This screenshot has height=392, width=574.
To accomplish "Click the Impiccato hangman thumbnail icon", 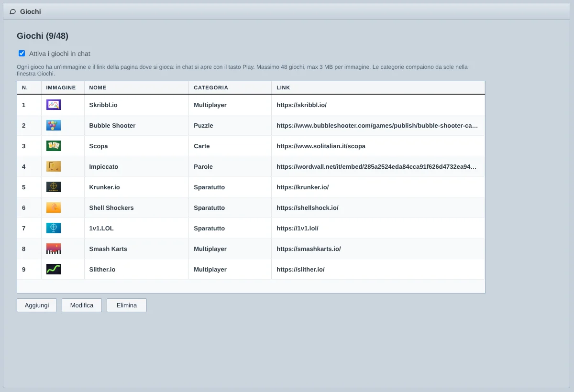I will pyautogui.click(x=54, y=166).
